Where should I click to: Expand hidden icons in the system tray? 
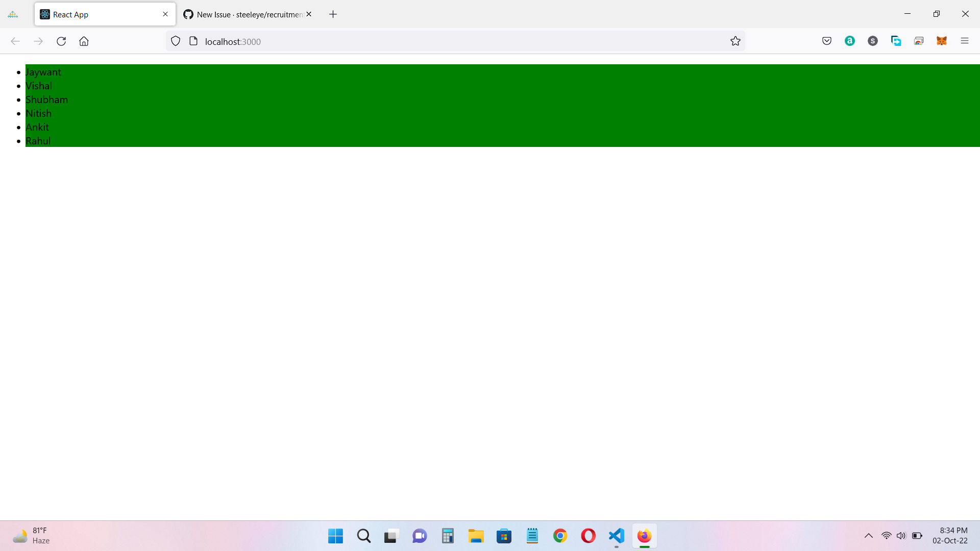[x=868, y=536]
